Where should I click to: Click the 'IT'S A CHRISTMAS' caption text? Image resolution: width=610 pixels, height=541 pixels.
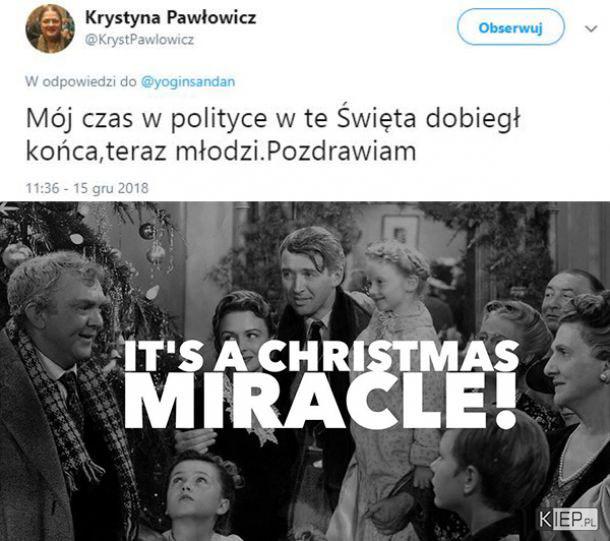tap(321, 356)
